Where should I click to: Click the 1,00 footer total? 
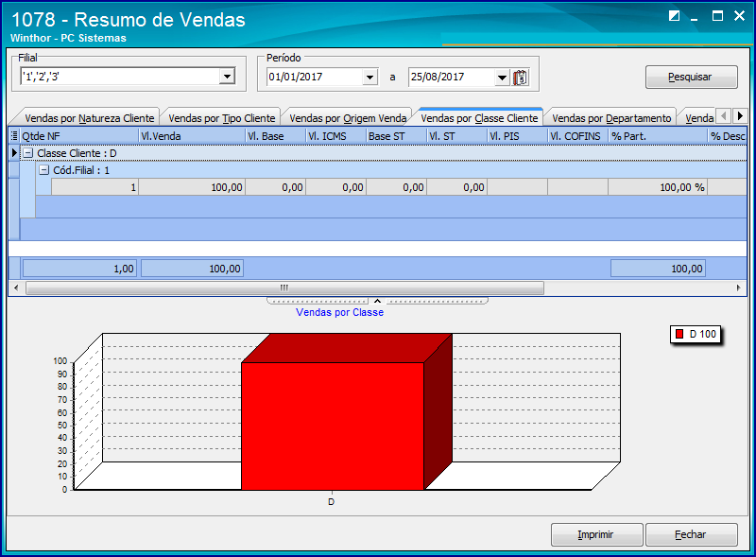[x=79, y=269]
